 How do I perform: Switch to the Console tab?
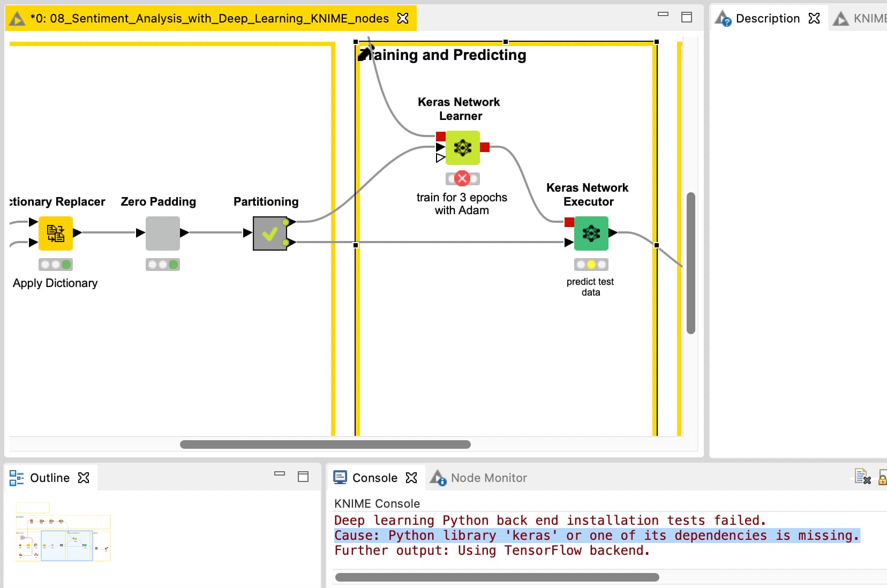[374, 478]
